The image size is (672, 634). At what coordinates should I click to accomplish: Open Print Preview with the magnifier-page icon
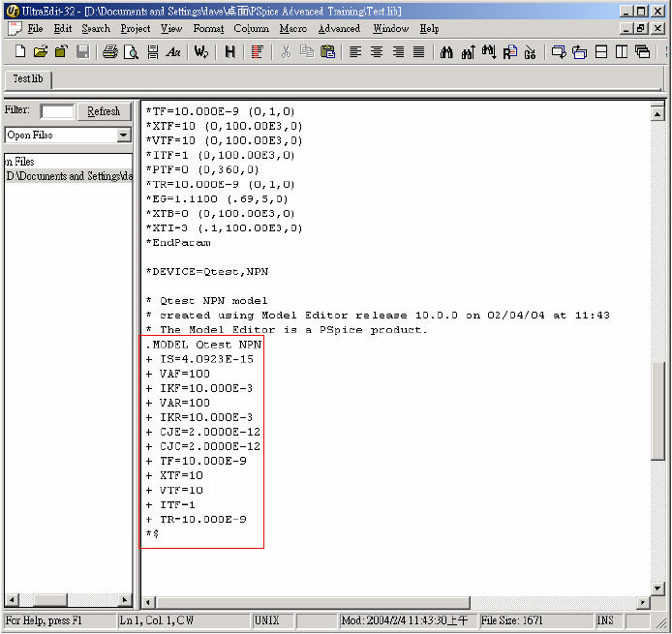click(131, 52)
